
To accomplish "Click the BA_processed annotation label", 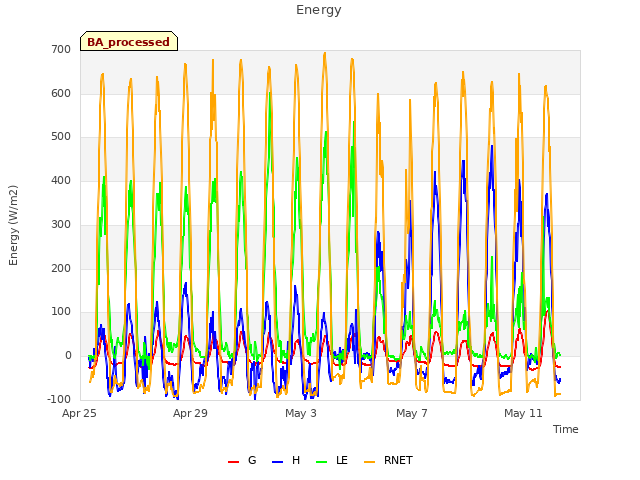I will click(x=129, y=42).
